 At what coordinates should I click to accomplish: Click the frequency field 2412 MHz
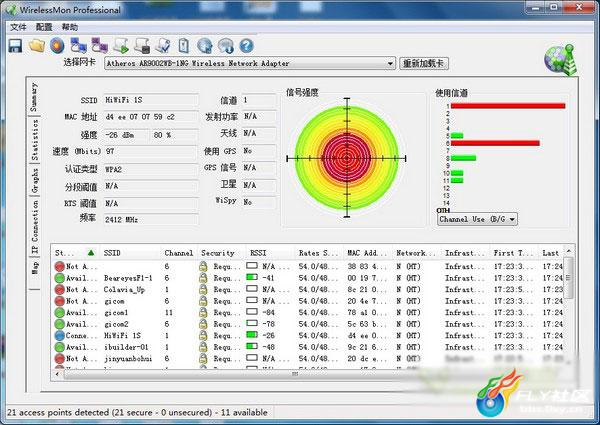pos(151,220)
